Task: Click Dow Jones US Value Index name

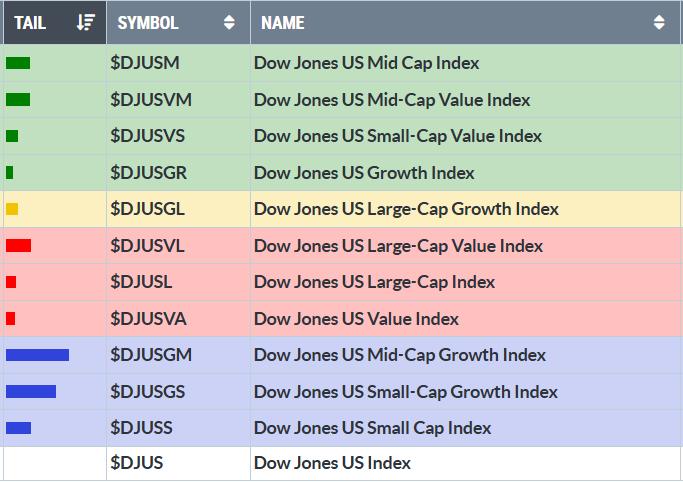Action: point(356,319)
